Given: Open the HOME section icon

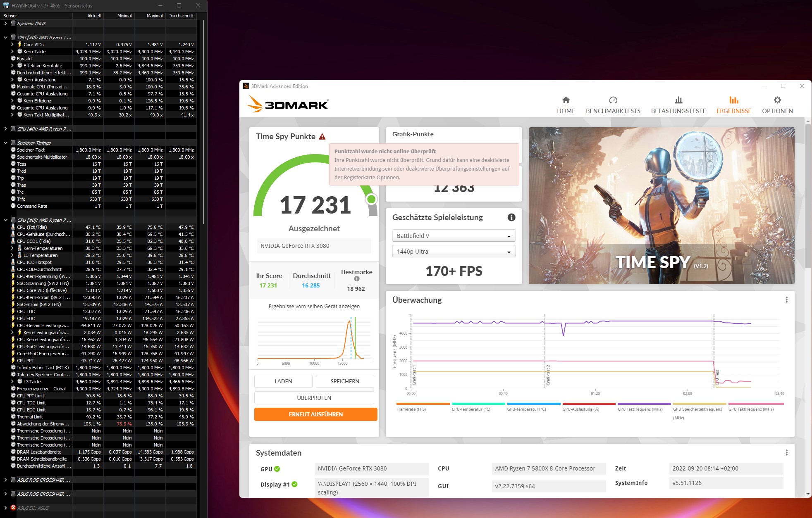Looking at the screenshot, I should pyautogui.click(x=566, y=100).
